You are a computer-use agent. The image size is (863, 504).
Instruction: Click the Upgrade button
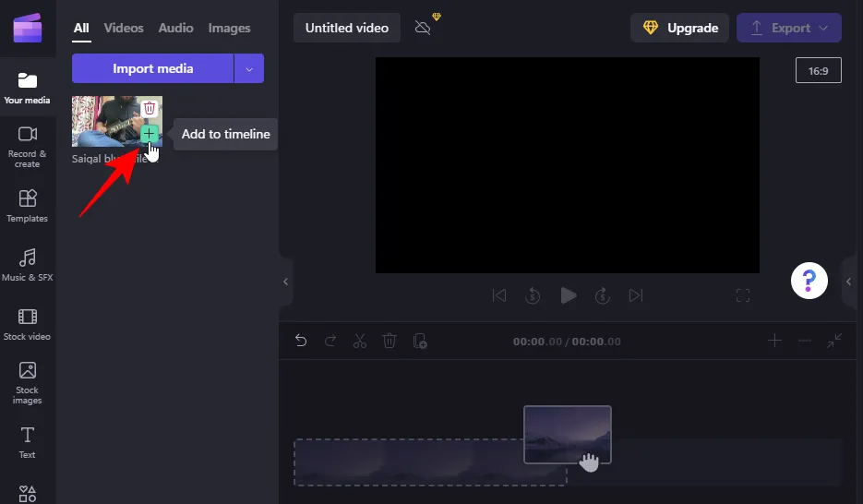click(x=680, y=28)
